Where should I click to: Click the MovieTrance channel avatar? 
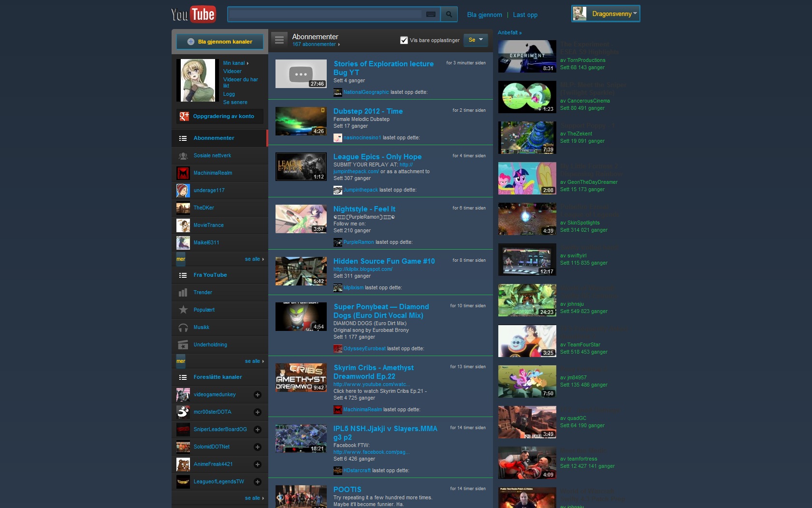coord(183,225)
